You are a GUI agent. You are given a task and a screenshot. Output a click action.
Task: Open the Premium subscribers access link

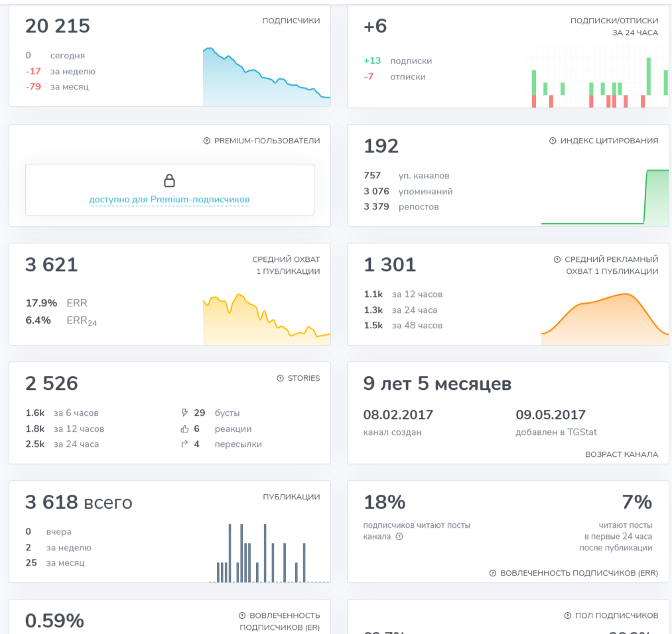coord(169,199)
